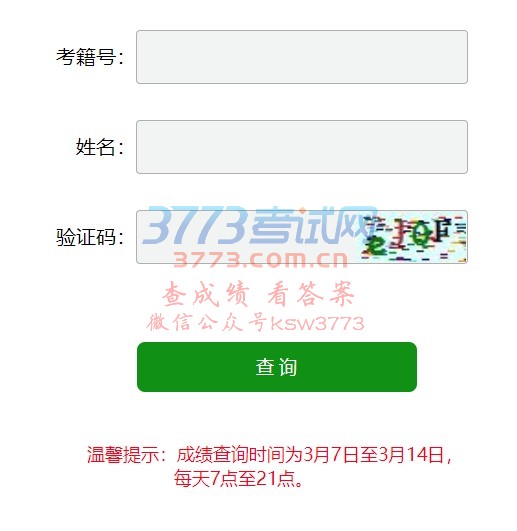Click the pink 查成绩 watermark text
The height and width of the screenshot is (531, 517).
[206, 294]
